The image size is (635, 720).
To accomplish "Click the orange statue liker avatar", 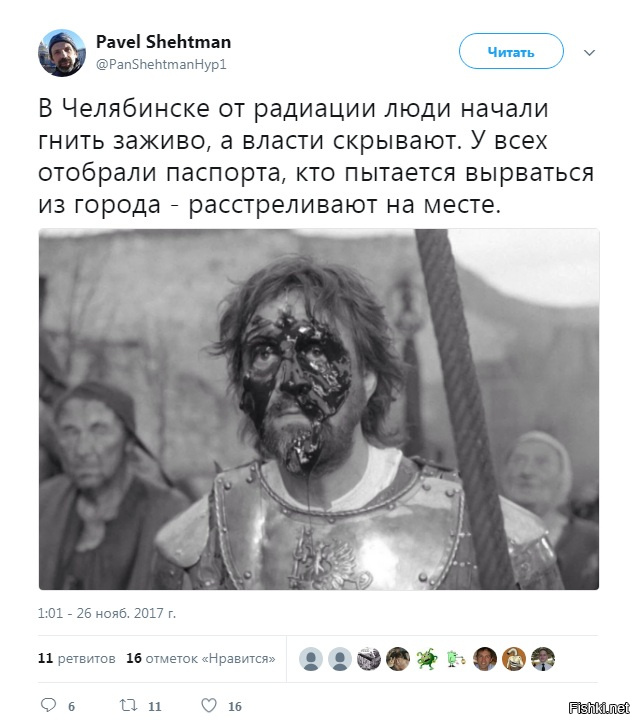I will coord(514,659).
